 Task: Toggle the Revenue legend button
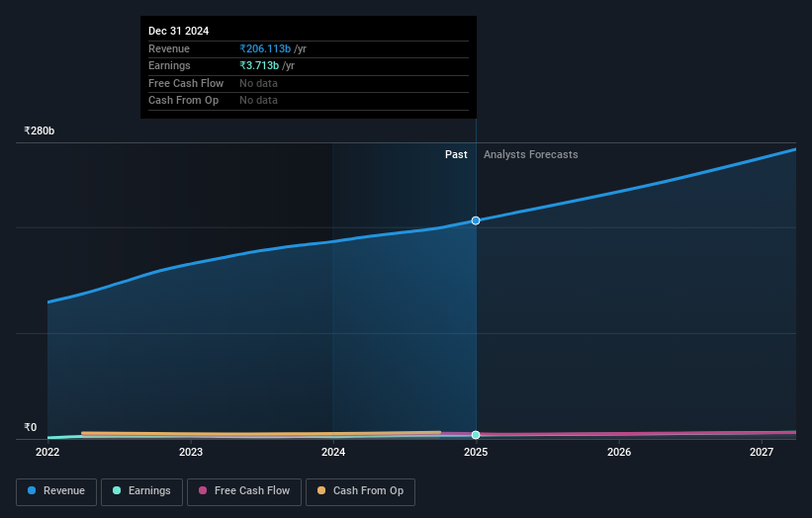click(56, 491)
